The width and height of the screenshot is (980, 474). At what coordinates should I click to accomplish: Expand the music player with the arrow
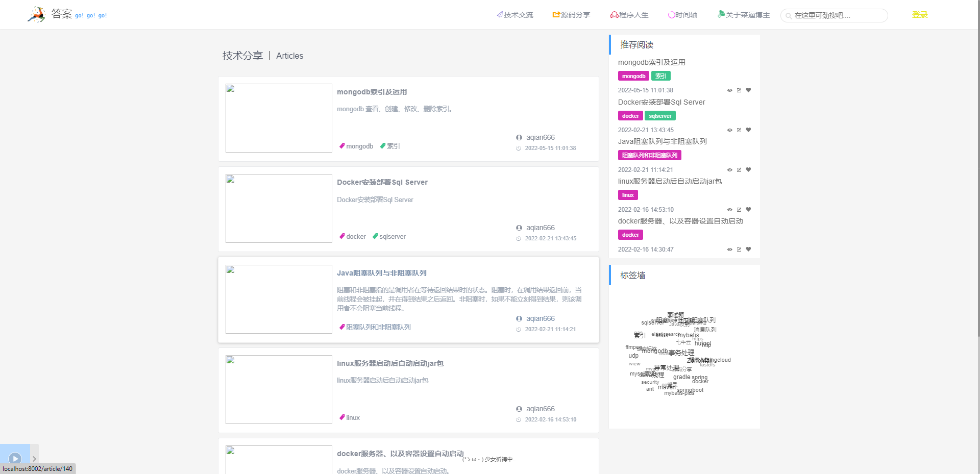34,459
